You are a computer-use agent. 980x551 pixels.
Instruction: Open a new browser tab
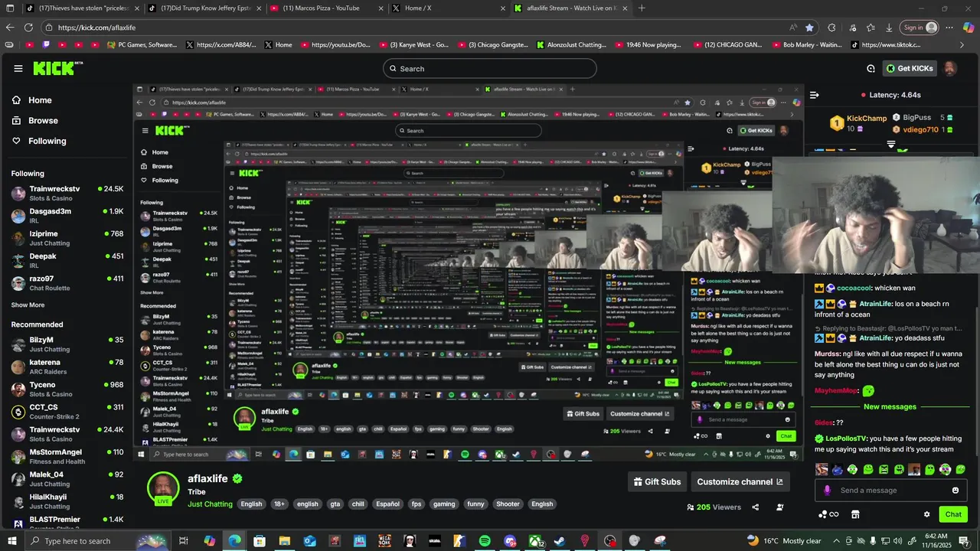pyautogui.click(x=642, y=8)
